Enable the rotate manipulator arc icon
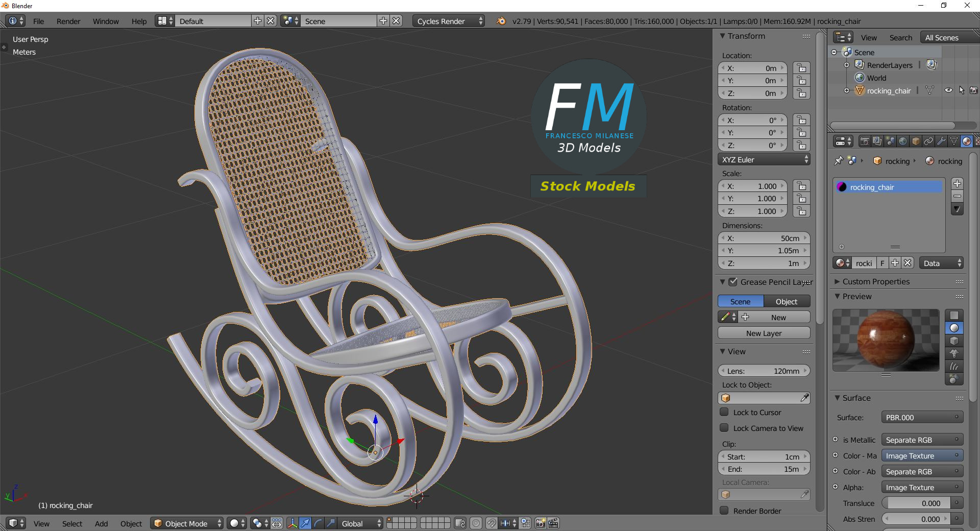980x531 pixels. [318, 523]
